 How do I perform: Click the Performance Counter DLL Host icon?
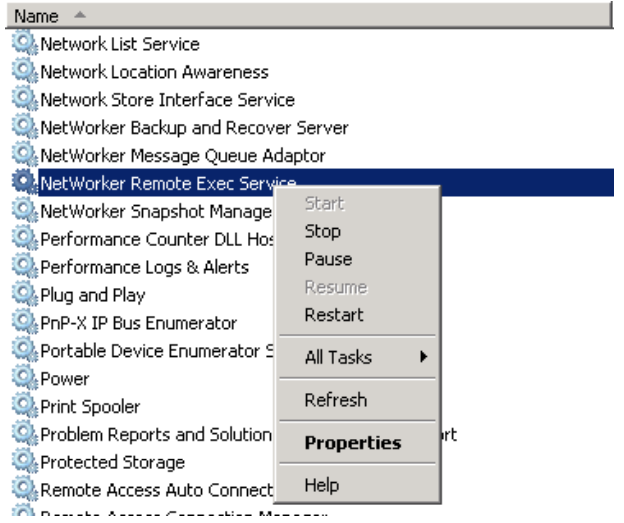tap(25, 238)
